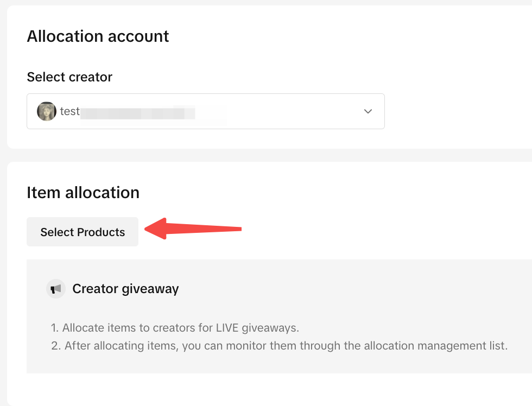Click the chevron arrow in creator dropdown
The image size is (532, 406).
pos(368,111)
